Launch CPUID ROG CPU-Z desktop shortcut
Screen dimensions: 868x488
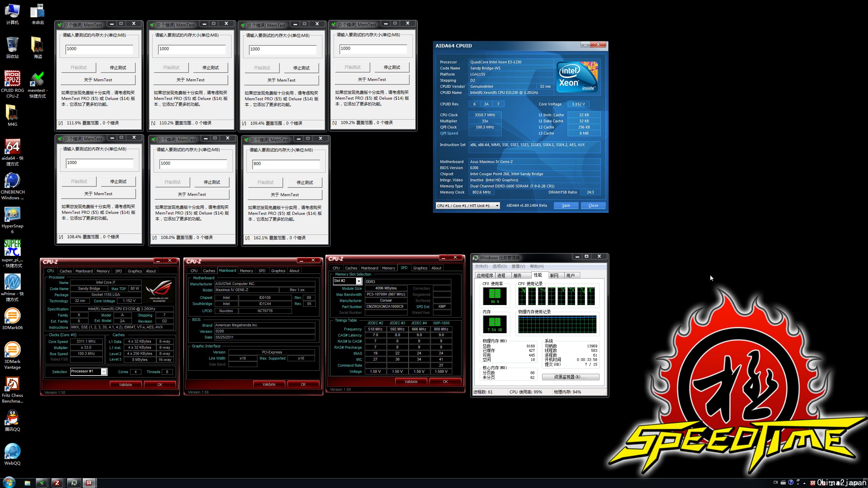(x=13, y=84)
